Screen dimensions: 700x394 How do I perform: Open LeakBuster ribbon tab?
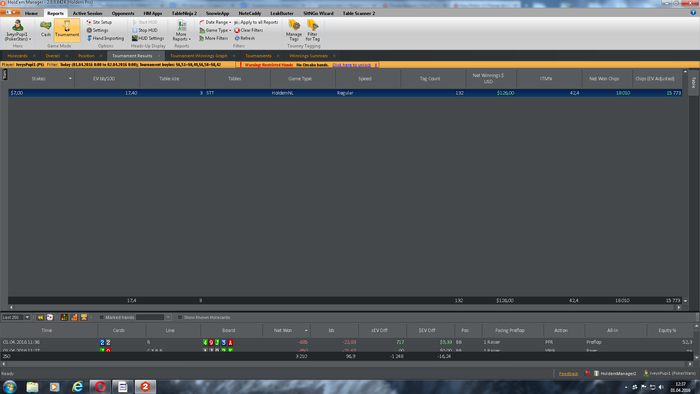coord(282,13)
